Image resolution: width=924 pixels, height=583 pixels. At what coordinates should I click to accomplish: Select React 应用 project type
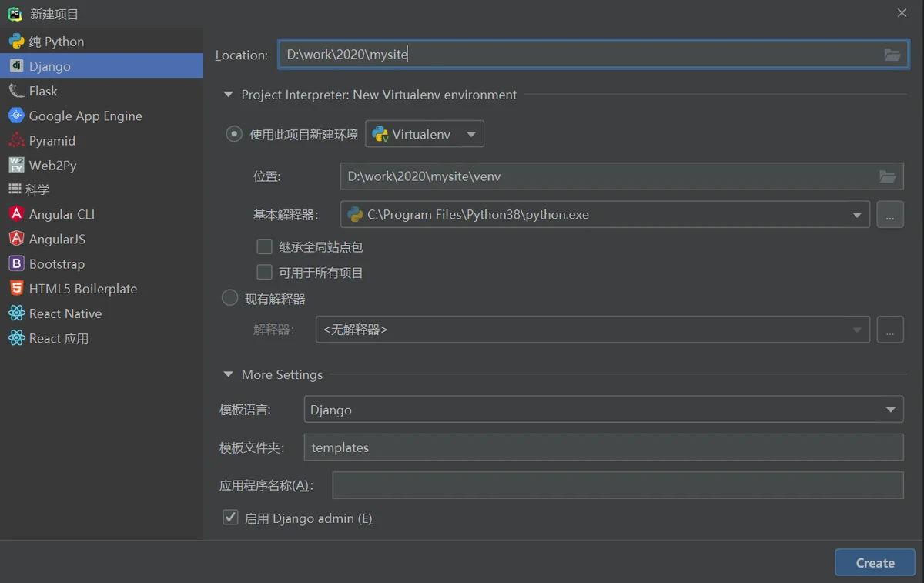click(x=102, y=338)
